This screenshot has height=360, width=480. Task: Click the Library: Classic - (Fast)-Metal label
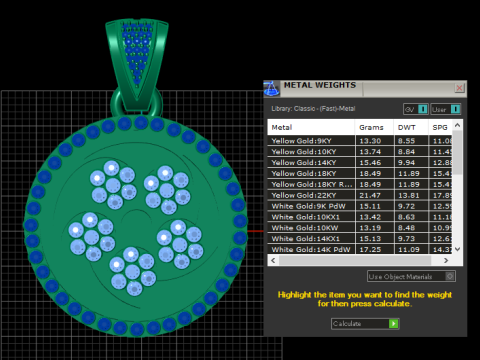point(313,109)
